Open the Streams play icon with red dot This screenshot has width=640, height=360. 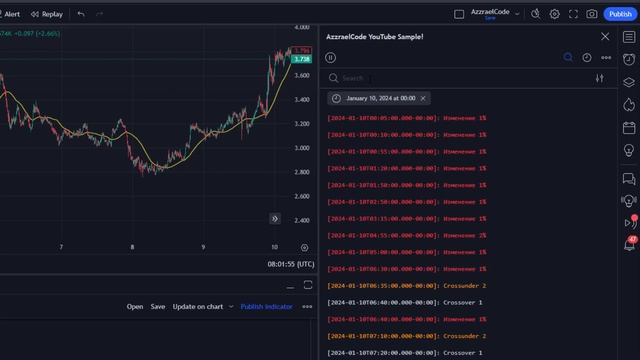(x=630, y=222)
